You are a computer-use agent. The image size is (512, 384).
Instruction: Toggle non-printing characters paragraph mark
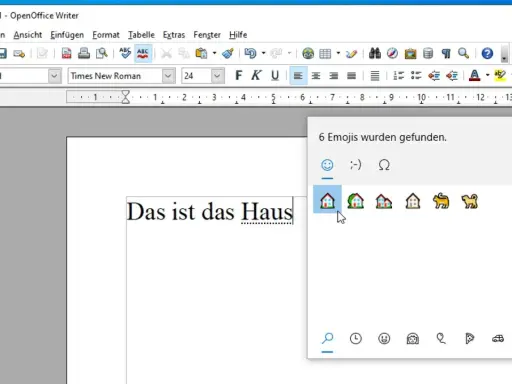(446, 53)
